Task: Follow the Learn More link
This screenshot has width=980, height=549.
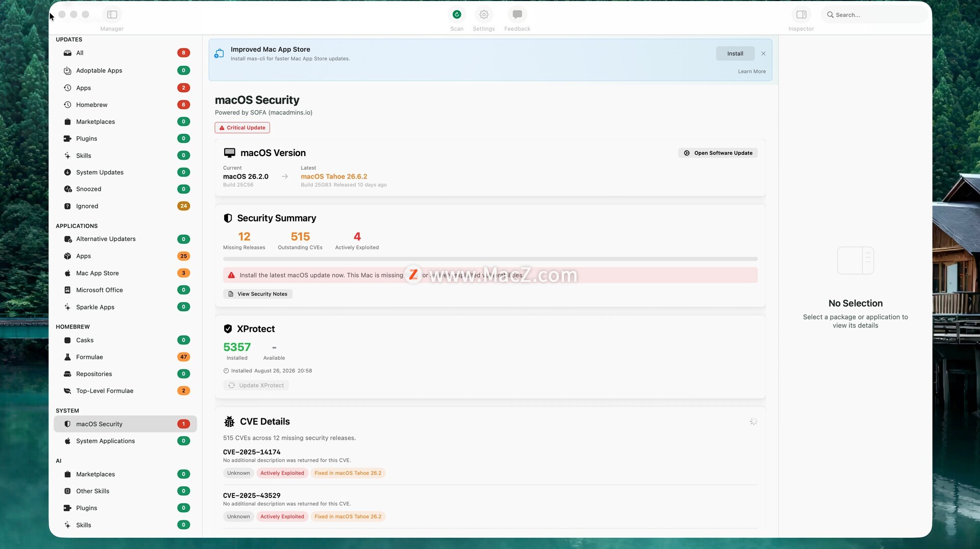Action: click(x=752, y=71)
